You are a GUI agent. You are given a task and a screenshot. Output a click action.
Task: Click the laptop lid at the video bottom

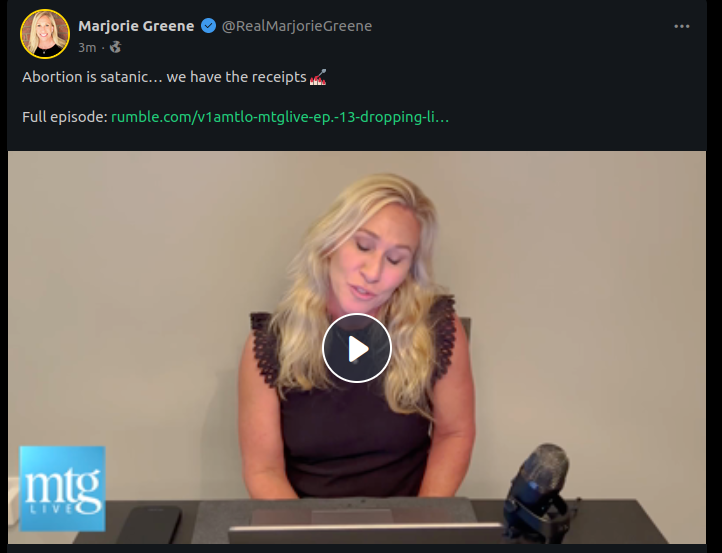(366, 533)
